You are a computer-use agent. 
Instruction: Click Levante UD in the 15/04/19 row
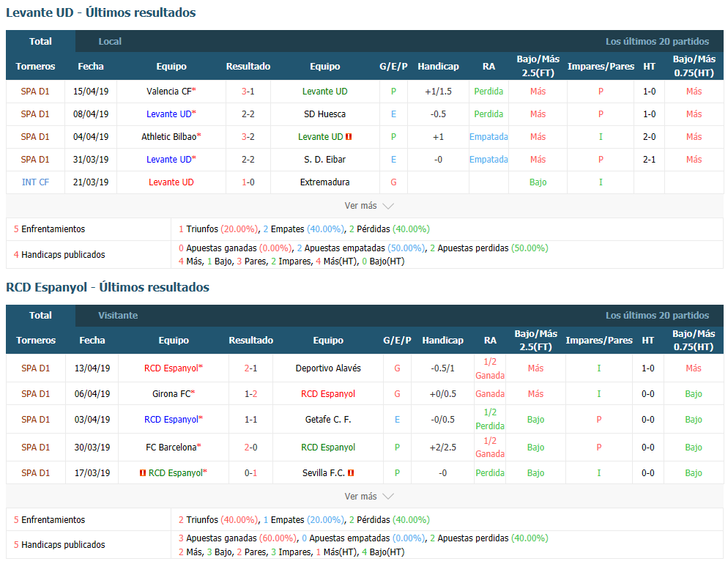[x=324, y=92]
